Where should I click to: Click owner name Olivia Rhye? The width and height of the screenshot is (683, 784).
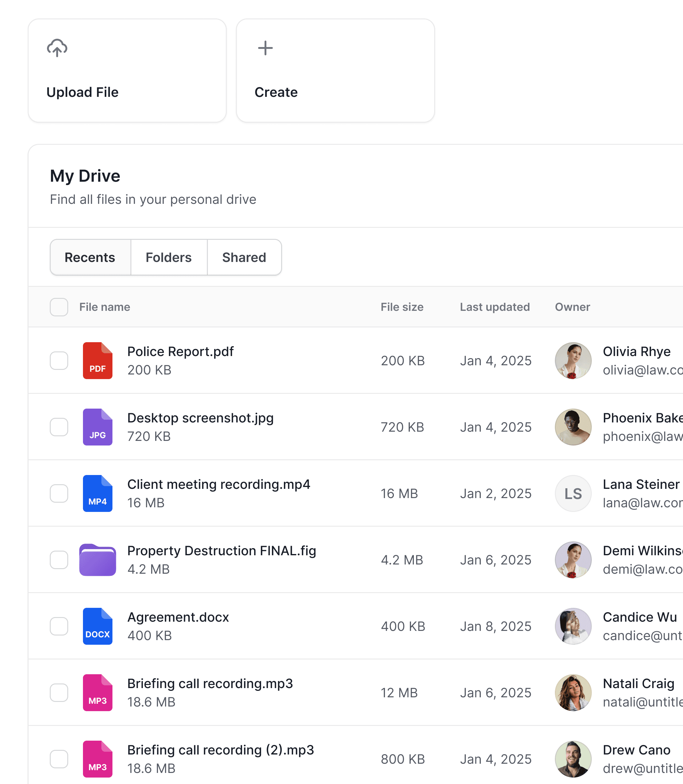point(637,351)
